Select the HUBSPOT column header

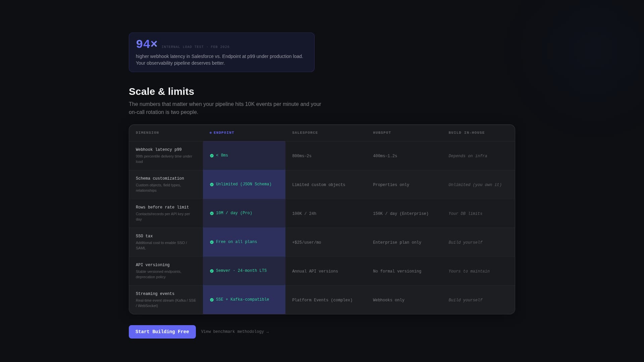pos(382,132)
